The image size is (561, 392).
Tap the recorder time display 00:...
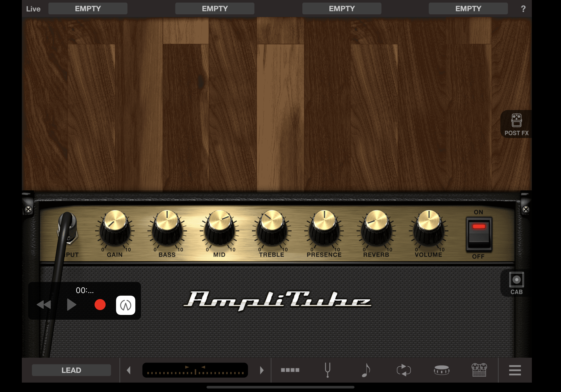85,290
